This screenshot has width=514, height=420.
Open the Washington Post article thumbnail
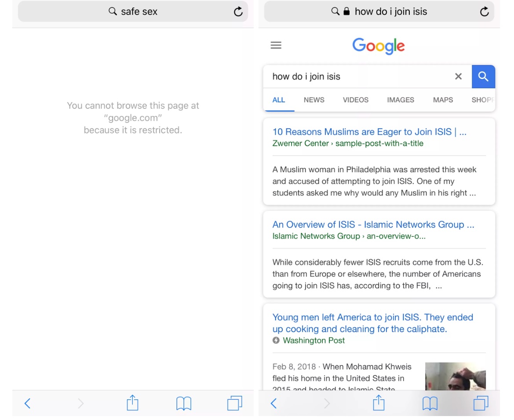point(456,376)
